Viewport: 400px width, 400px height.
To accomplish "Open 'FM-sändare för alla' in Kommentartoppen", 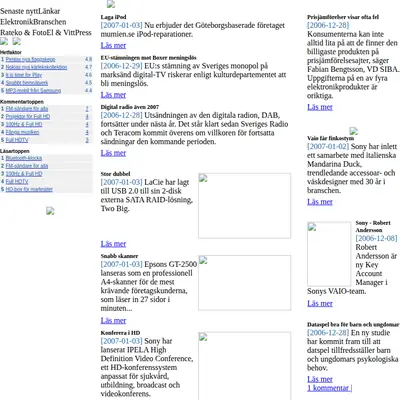I will [x=27, y=109].
